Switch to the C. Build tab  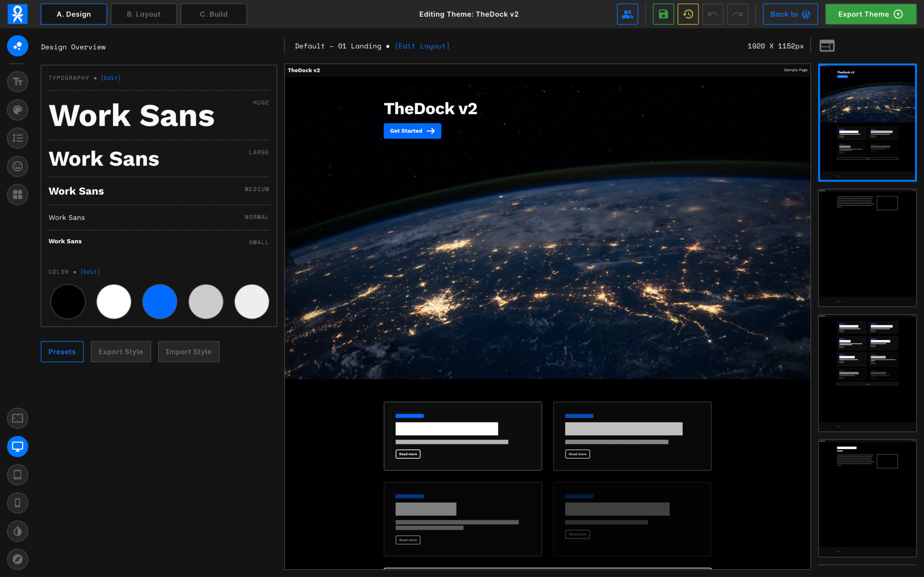213,14
